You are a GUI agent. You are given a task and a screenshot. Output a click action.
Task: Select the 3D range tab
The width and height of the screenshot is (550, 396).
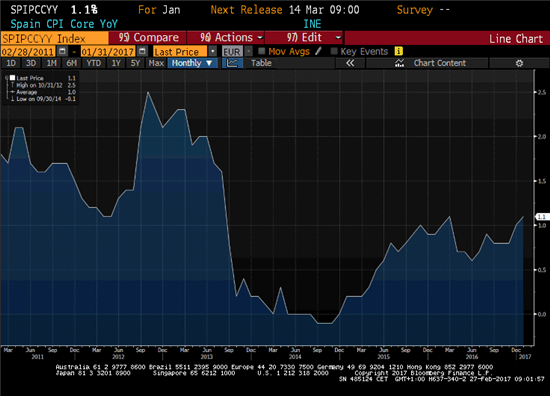coord(31,63)
